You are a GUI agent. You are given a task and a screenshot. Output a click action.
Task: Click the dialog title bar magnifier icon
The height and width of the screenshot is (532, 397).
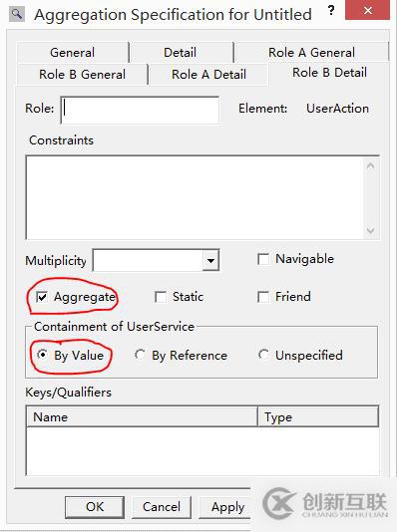coord(16,14)
